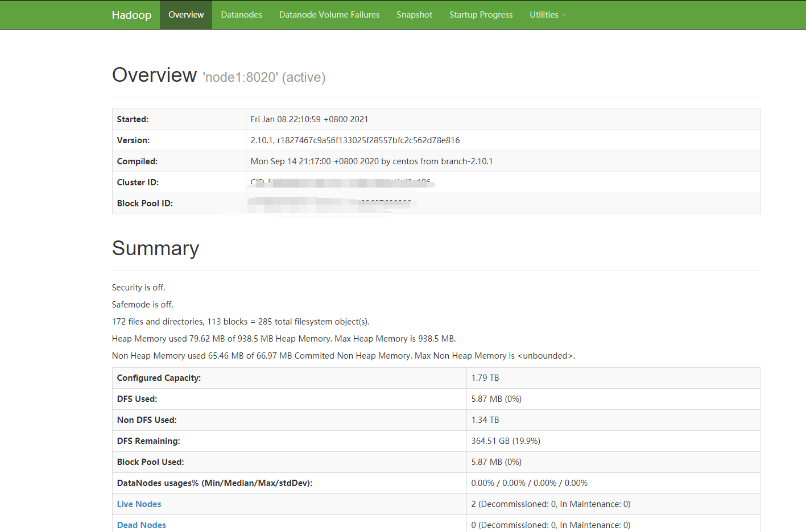Image resolution: width=806 pixels, height=532 pixels.
Task: Expand the Utilities dropdown menu
Action: (548, 15)
